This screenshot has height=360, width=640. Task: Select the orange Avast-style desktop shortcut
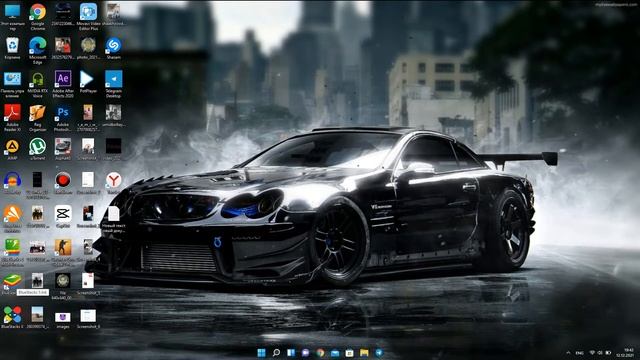[x=12, y=213]
